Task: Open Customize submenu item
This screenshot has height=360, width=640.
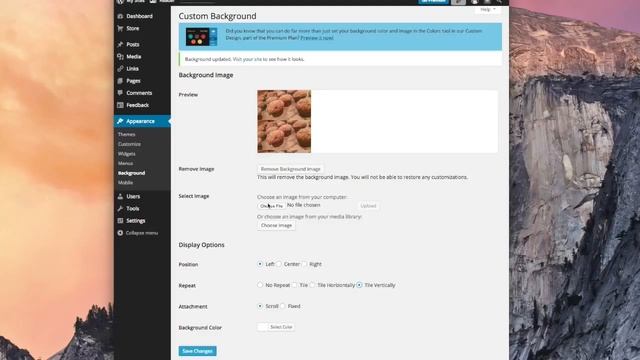Action: (129, 144)
